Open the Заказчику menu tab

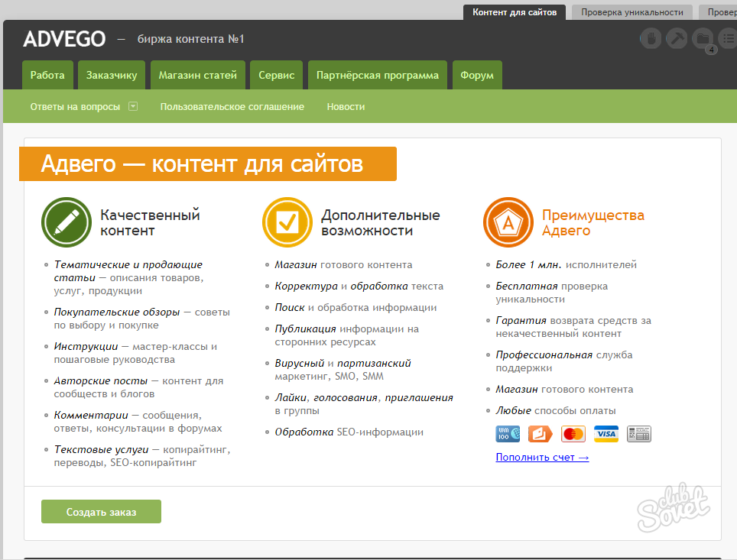(x=112, y=75)
